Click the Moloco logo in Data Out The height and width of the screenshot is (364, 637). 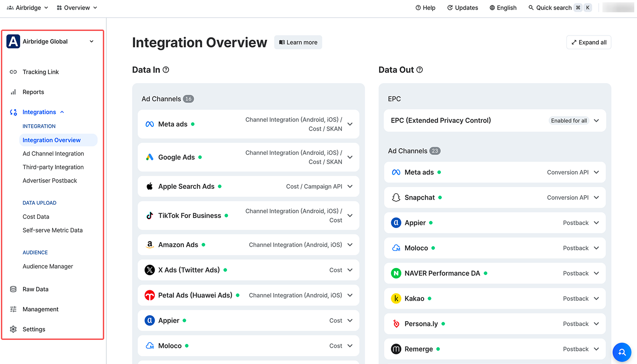click(396, 248)
